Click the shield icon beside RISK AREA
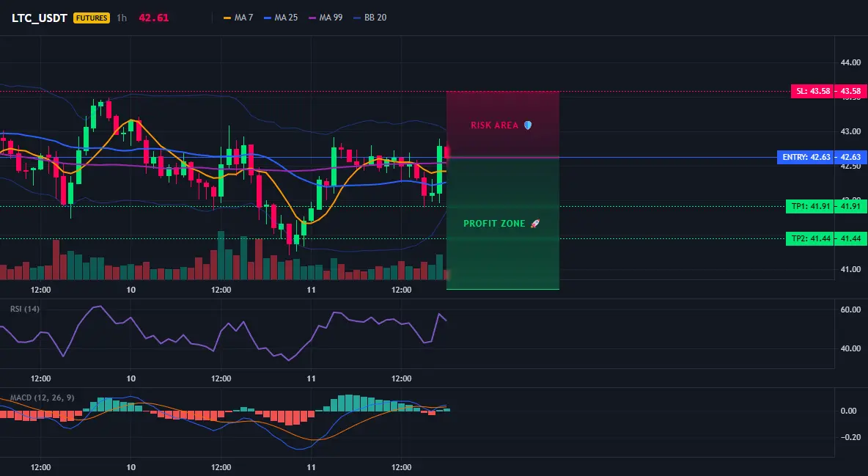 (x=528, y=125)
